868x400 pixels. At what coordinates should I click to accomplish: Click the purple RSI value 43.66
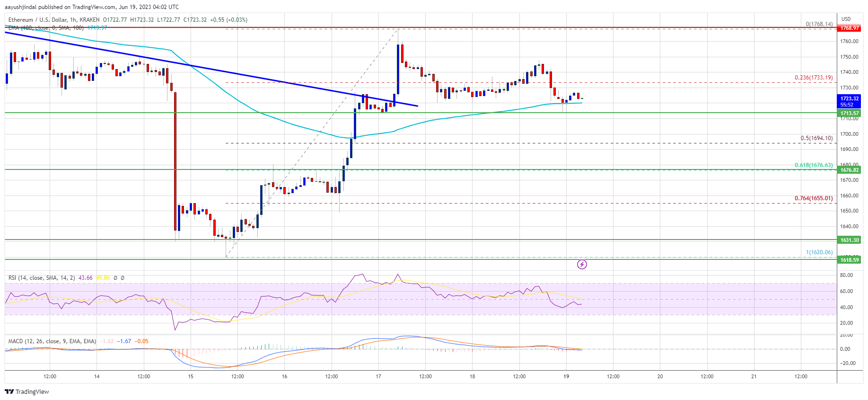(86, 278)
